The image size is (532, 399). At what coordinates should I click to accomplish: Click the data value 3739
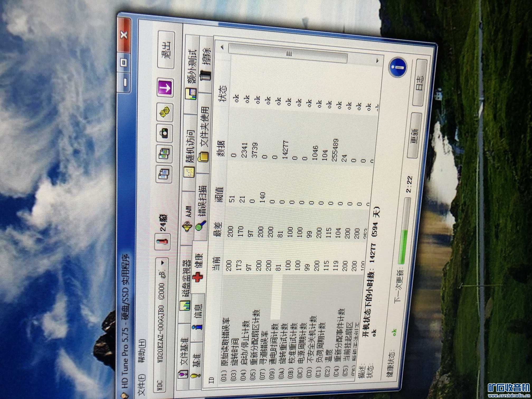click(x=255, y=150)
